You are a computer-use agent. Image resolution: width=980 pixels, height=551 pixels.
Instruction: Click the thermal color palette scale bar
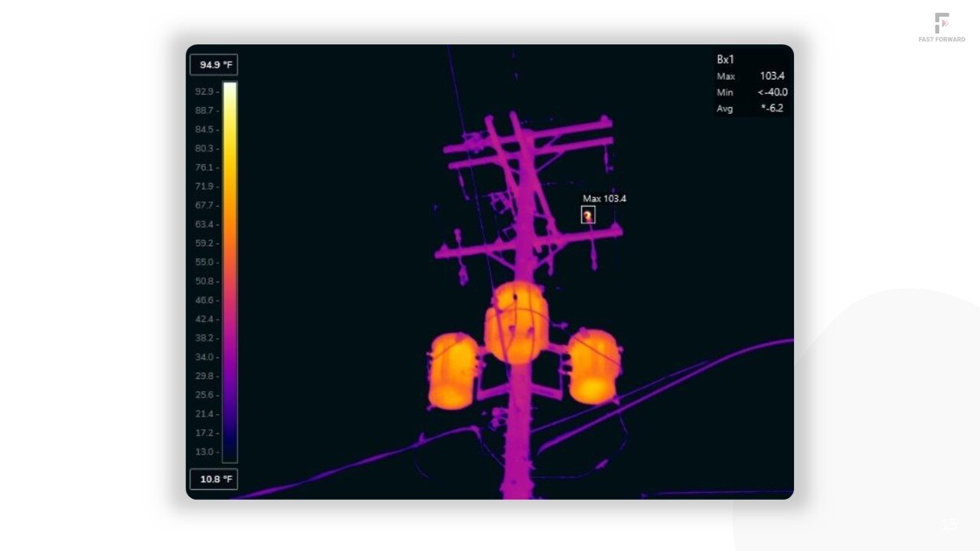pyautogui.click(x=230, y=272)
